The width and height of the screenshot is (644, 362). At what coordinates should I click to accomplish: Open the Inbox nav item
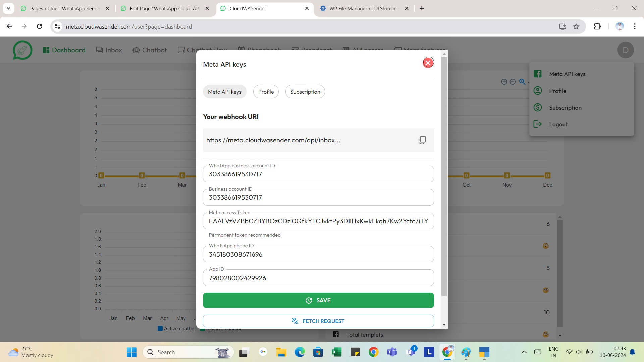point(109,50)
